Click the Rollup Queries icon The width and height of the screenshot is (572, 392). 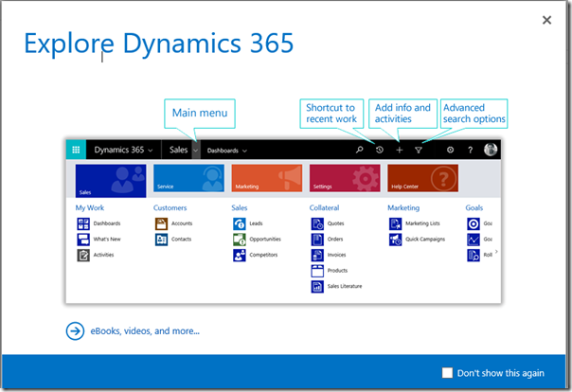474,255
